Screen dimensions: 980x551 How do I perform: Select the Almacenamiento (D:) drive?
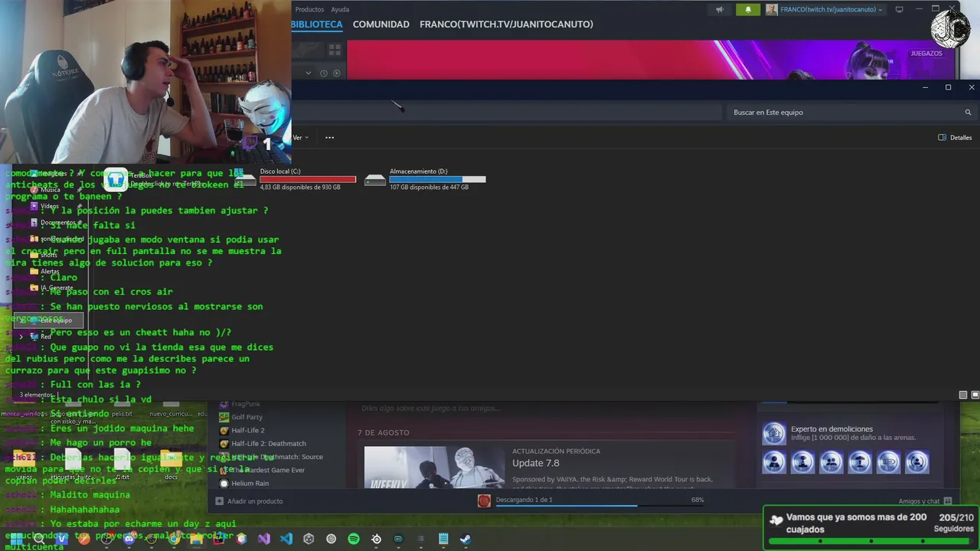pyautogui.click(x=425, y=179)
